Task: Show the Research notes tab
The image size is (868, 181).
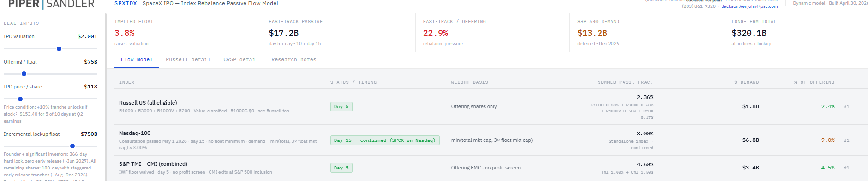Action: (x=294, y=60)
